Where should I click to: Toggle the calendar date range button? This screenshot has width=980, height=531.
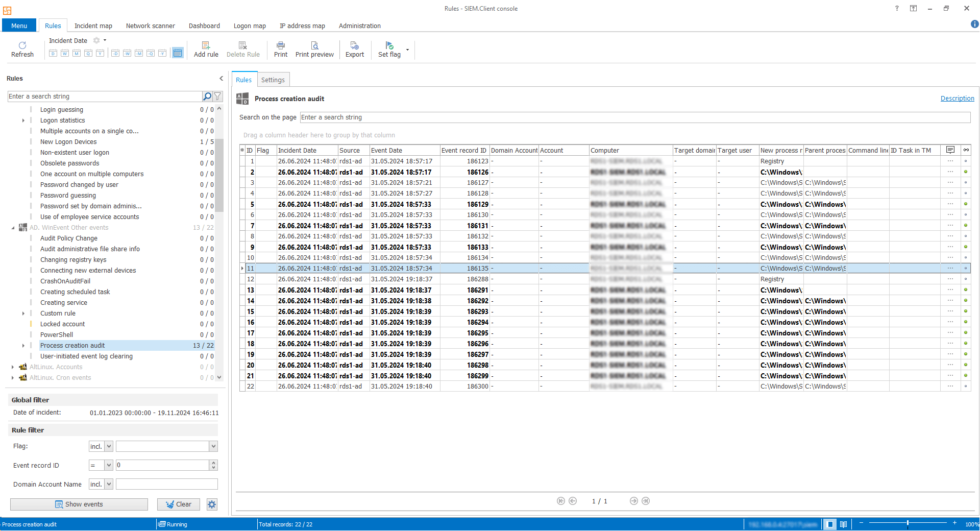click(x=178, y=53)
